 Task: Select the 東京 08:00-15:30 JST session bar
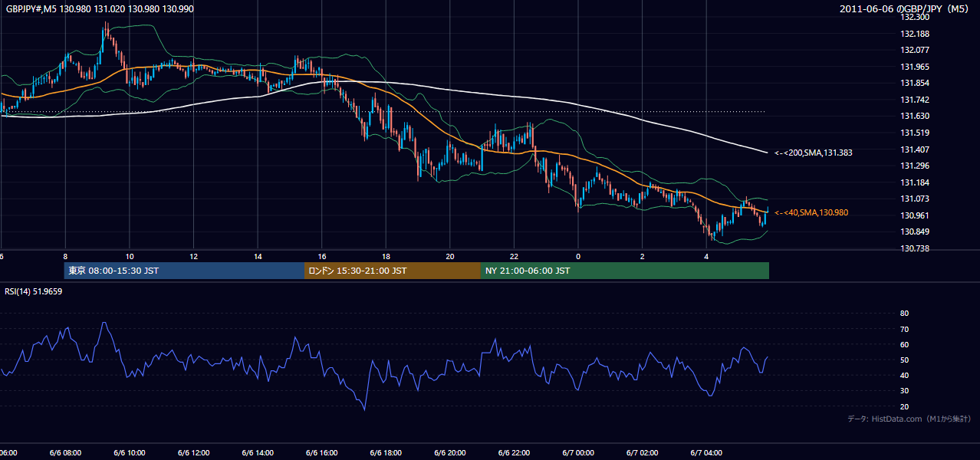coord(184,271)
